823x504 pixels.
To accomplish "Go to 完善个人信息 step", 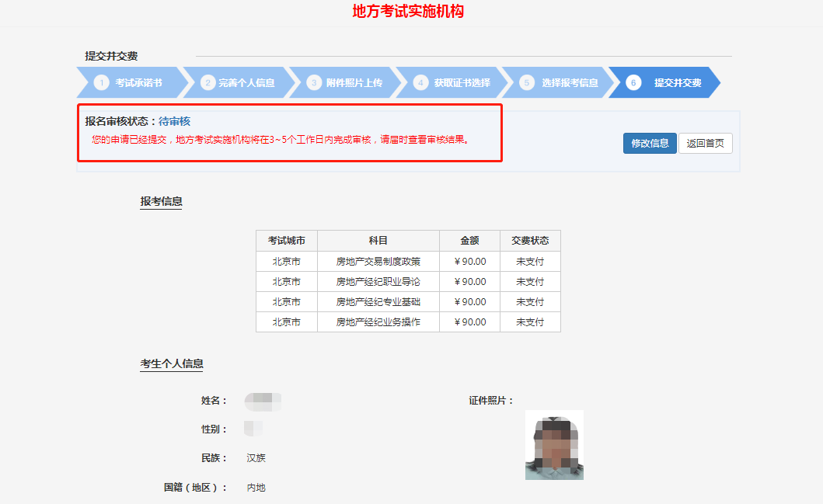I will pos(246,82).
